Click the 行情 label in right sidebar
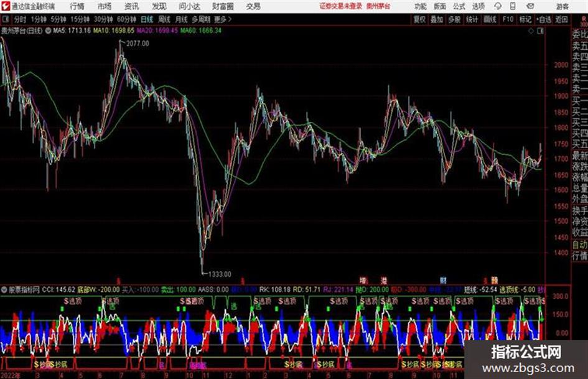This screenshot has height=379, width=588. (x=580, y=256)
